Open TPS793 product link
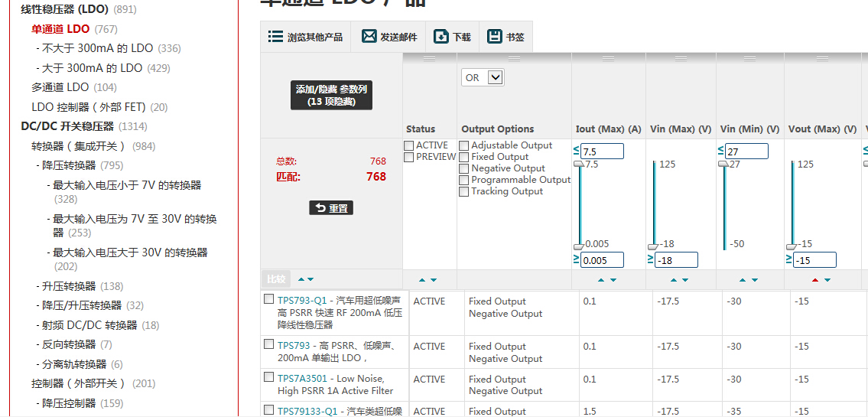This screenshot has height=417, width=868. [x=292, y=344]
